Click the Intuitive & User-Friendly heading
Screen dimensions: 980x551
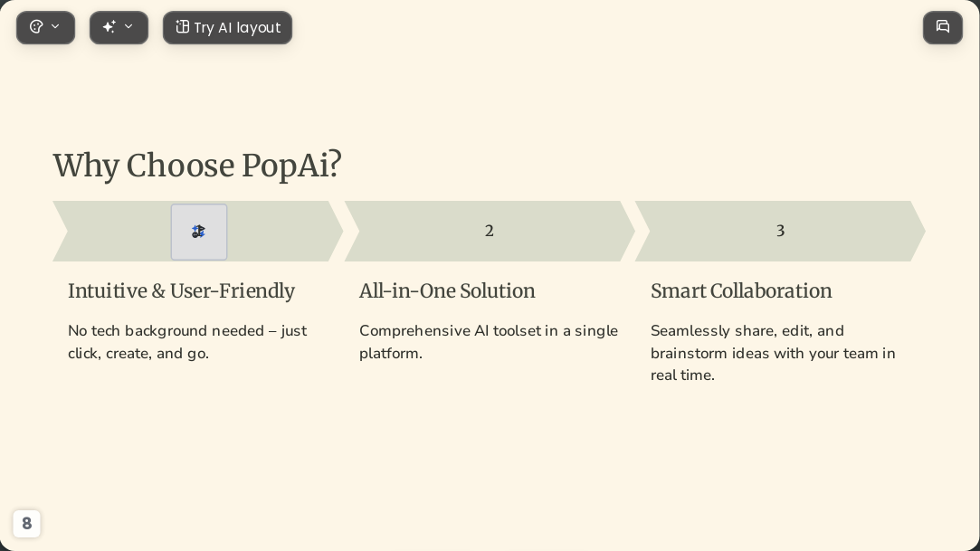coord(181,291)
